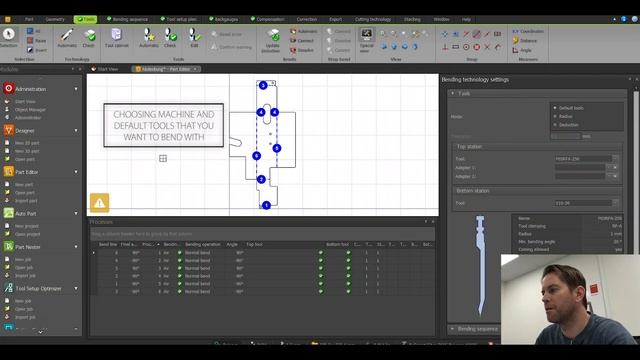The image size is (640, 360).
Task: Click the top tool punch preview image
Action: pyautogui.click(x=480, y=265)
